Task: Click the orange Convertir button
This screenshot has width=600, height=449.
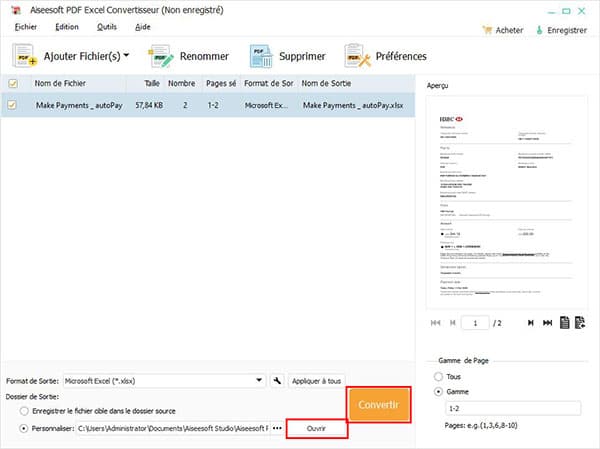Action: 379,405
